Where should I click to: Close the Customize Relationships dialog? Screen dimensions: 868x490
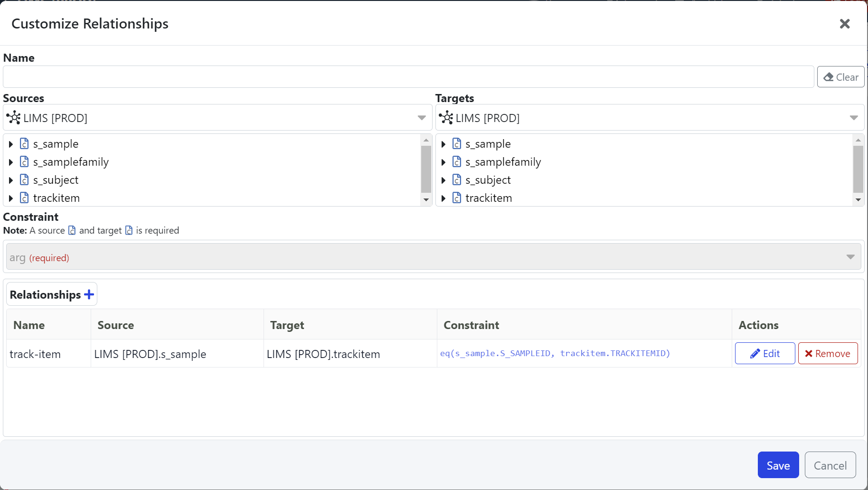point(844,24)
